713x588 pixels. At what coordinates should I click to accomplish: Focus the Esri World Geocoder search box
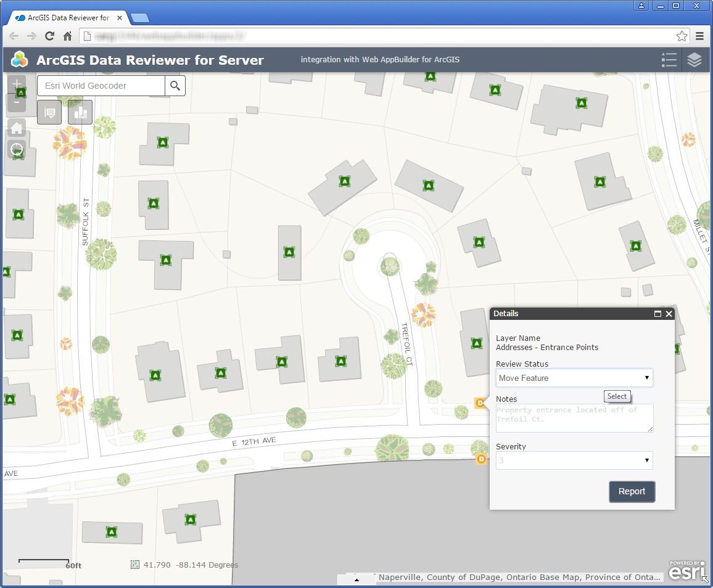tap(101, 86)
